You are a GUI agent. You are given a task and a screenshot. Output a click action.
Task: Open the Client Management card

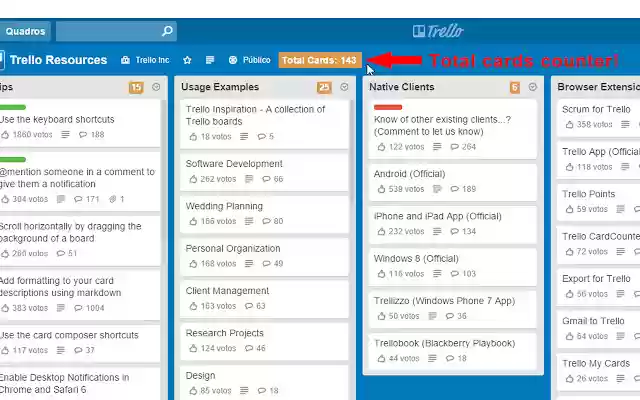pos(264,299)
